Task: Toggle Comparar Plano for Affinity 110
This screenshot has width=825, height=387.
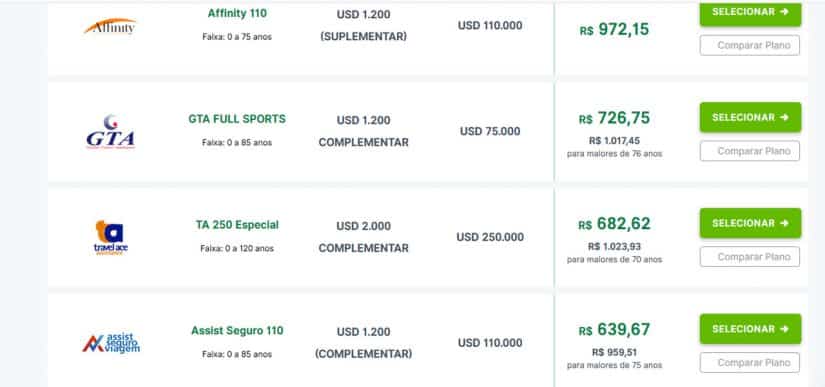Action: coord(750,45)
